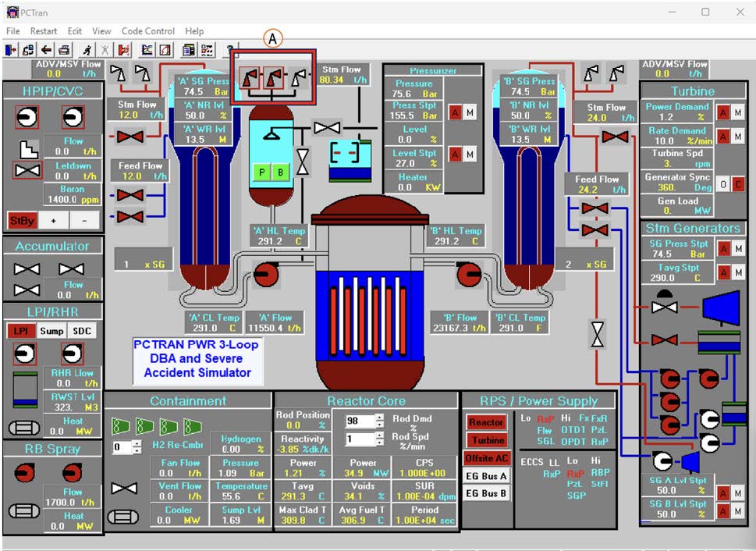This screenshot has height=551, width=756.
Task: Set Power Demand to auto A mode
Action: pos(722,112)
